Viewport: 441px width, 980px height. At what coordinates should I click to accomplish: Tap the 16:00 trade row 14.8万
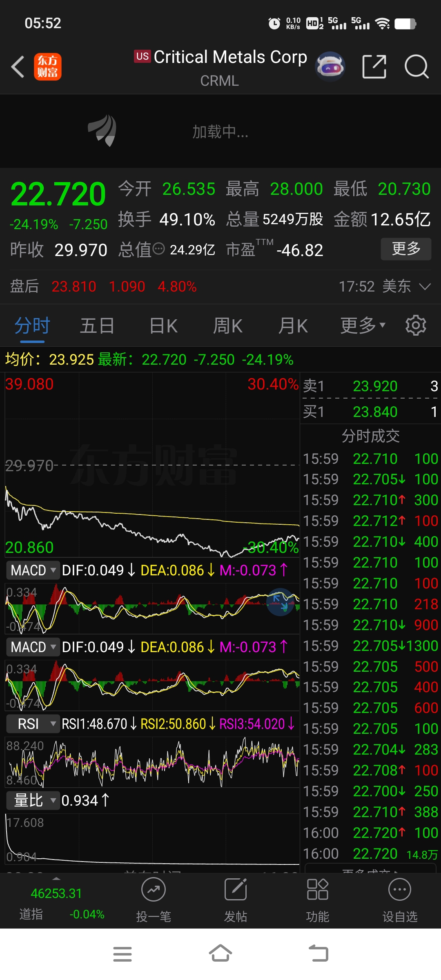(370, 853)
